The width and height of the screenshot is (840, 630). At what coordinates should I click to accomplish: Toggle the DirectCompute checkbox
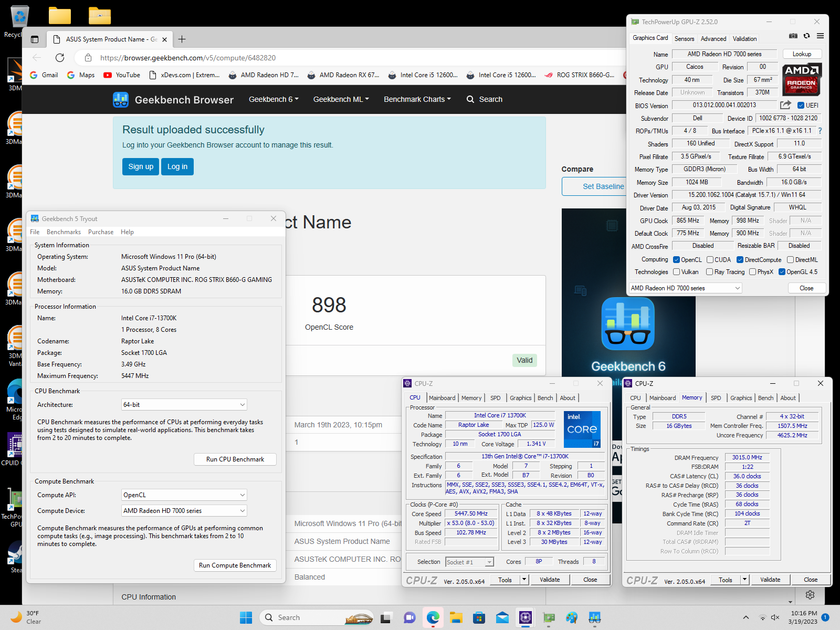740,260
